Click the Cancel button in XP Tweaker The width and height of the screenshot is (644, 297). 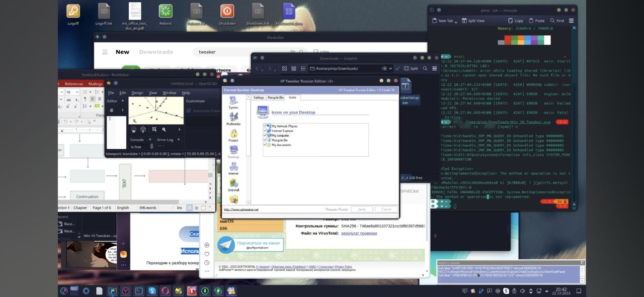[386, 209]
